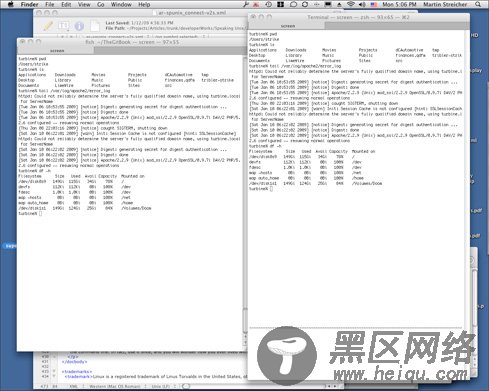489x391 pixels.
Task: Select the screen tab in left terminal
Action: (x=56, y=51)
